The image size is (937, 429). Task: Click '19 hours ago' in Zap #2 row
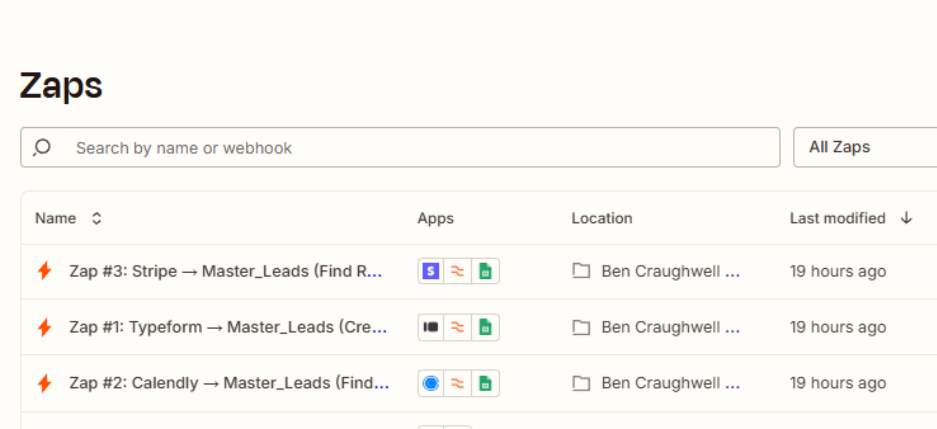coord(838,383)
